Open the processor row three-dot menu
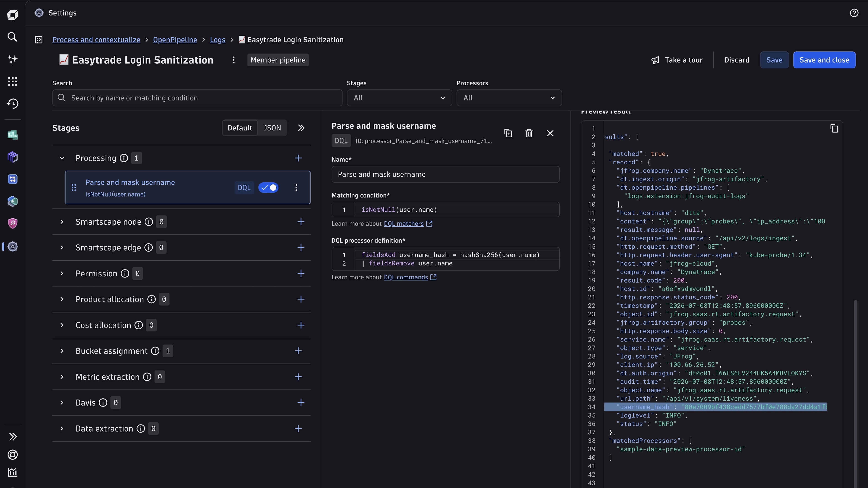This screenshot has width=868, height=488. pos(296,188)
